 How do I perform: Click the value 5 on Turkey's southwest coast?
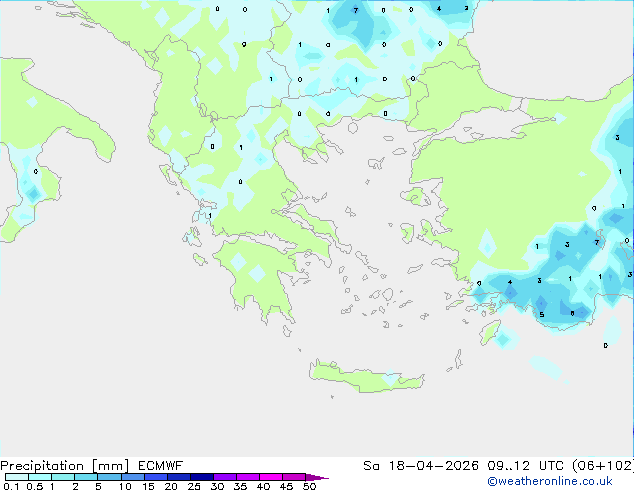pos(542,315)
